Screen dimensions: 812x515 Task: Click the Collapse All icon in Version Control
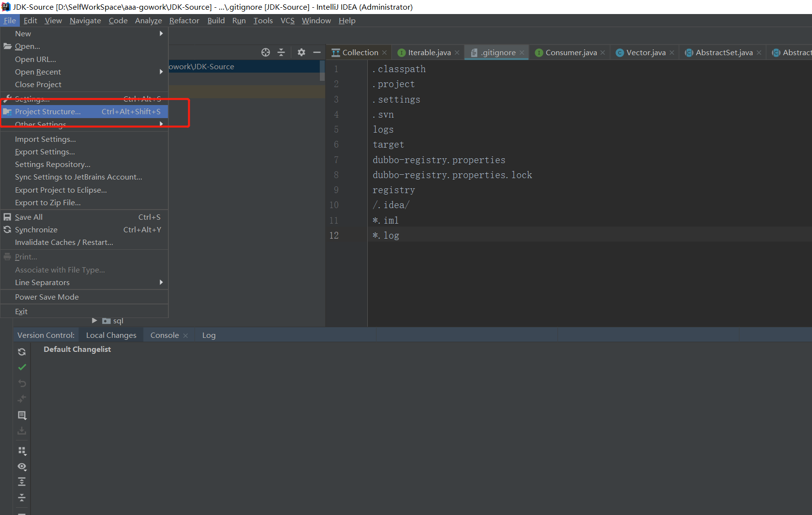(x=22, y=498)
